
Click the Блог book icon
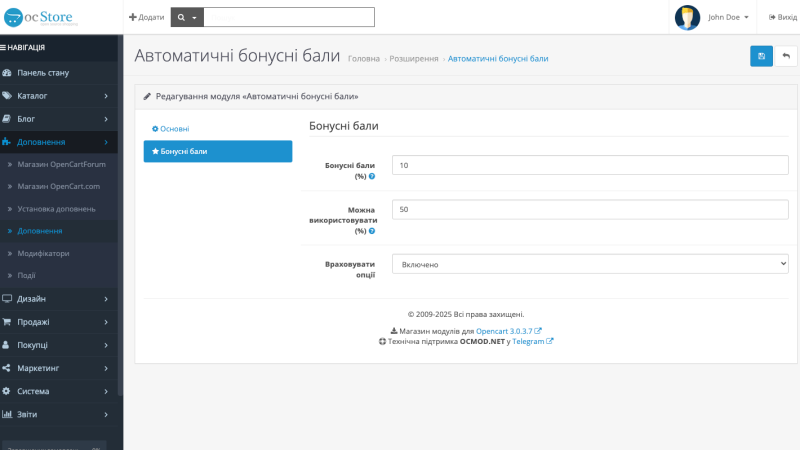(x=7, y=119)
